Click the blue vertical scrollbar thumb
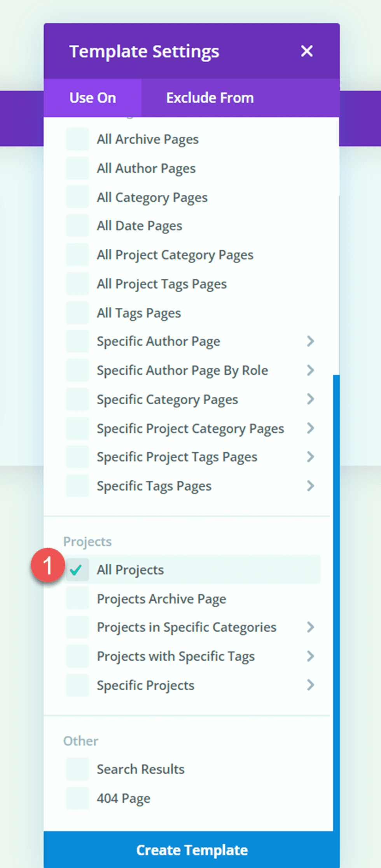 click(x=336, y=603)
